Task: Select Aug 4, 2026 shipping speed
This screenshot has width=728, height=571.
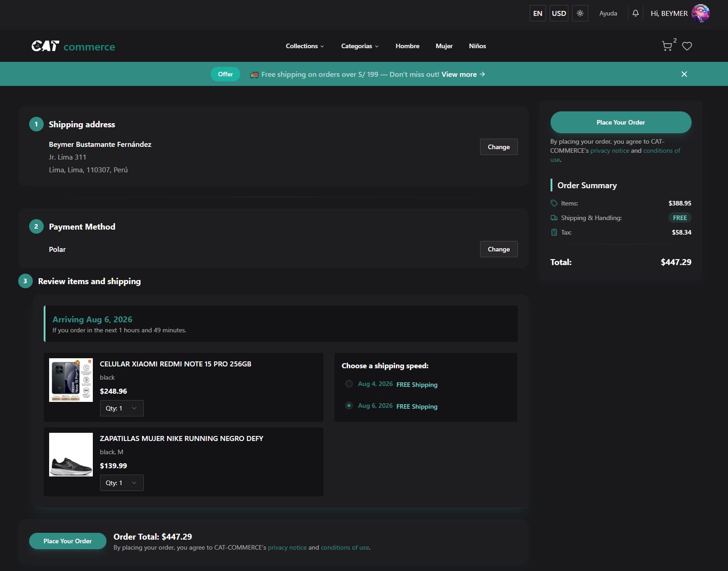Action: pos(349,384)
